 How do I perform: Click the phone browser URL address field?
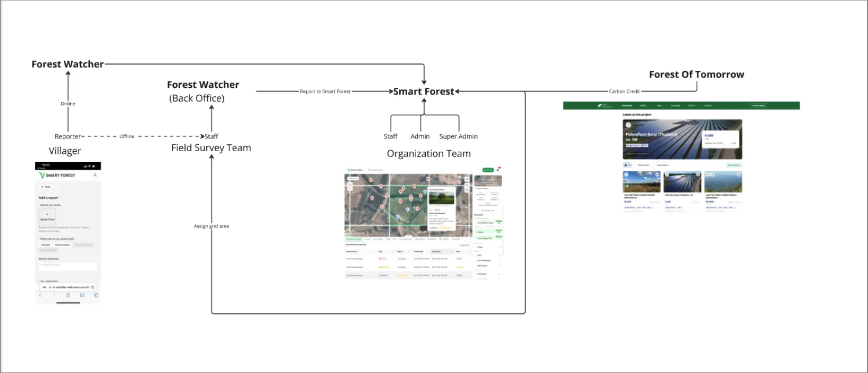[x=68, y=287]
